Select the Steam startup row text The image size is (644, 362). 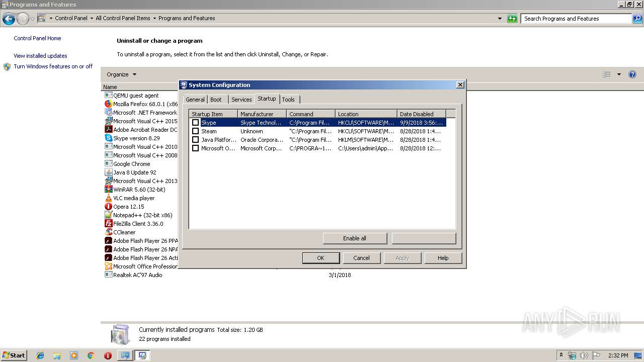(x=209, y=131)
